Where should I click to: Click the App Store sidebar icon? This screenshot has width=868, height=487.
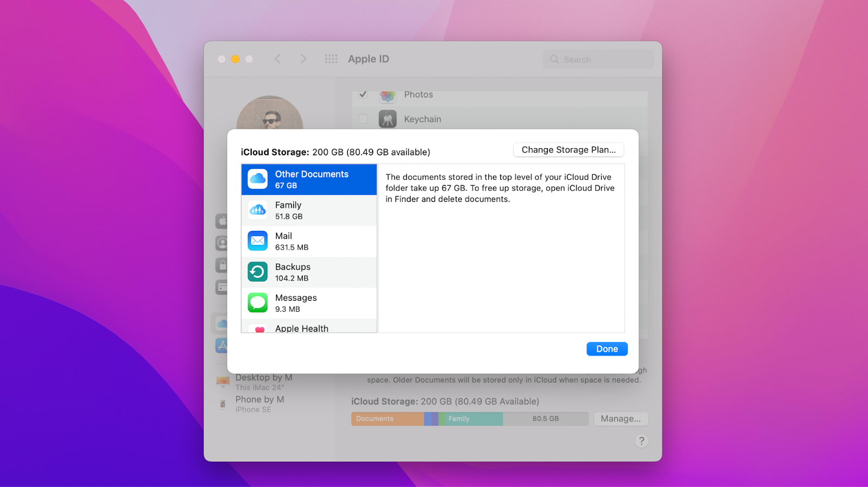[221, 345]
